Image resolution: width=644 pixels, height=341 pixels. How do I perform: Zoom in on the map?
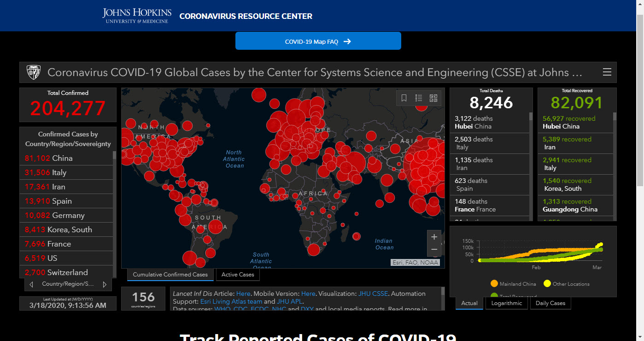[434, 237]
